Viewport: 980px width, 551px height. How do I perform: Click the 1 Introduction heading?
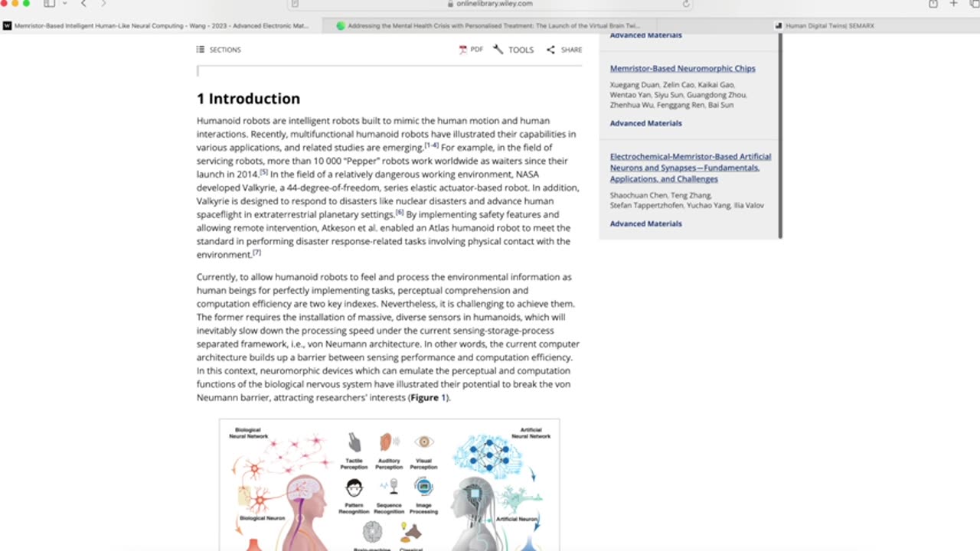point(248,99)
